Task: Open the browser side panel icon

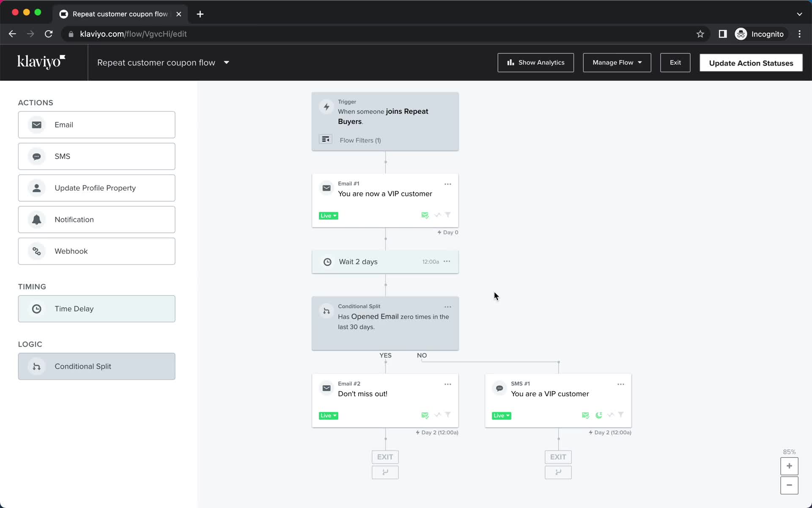Action: 723,34
